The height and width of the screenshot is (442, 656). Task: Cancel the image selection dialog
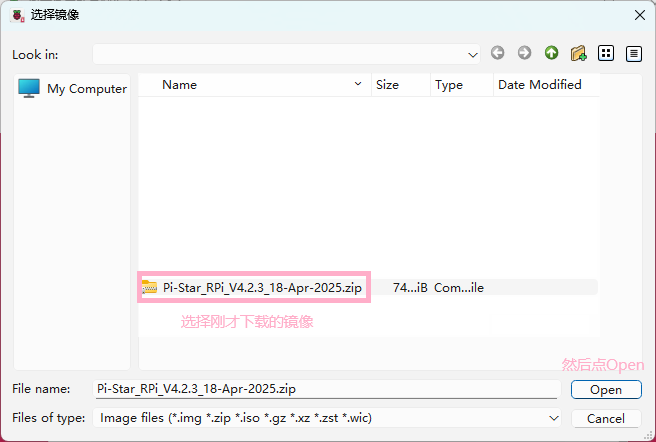tap(606, 418)
